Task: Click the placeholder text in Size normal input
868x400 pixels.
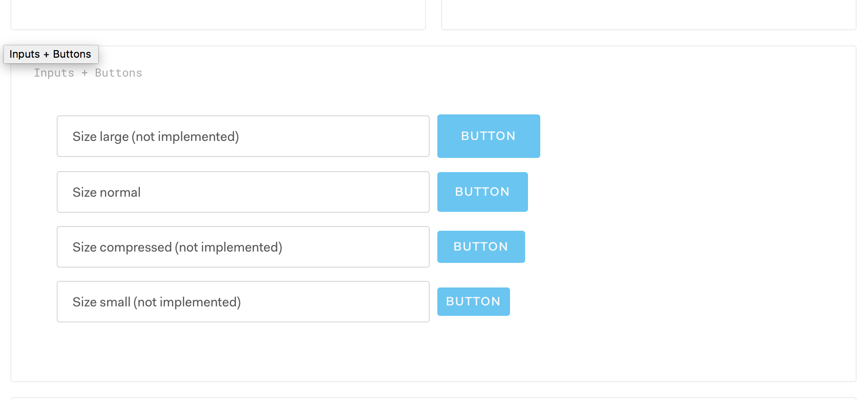Action: (x=106, y=192)
